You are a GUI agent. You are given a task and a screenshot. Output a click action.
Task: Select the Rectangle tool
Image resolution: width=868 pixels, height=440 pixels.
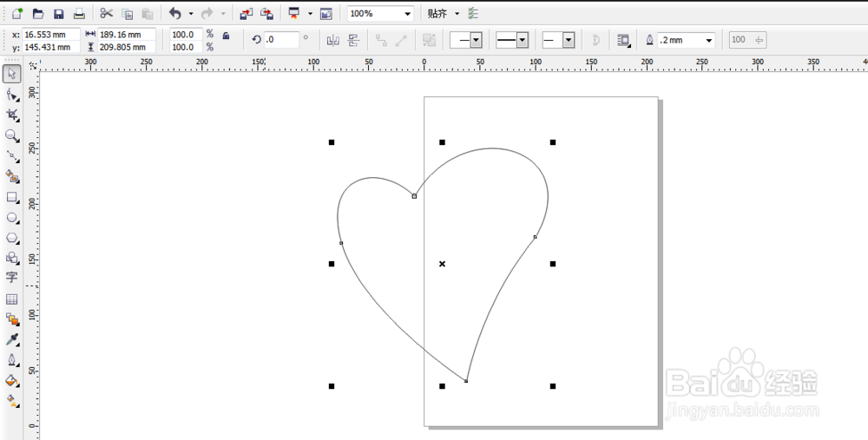[12, 198]
